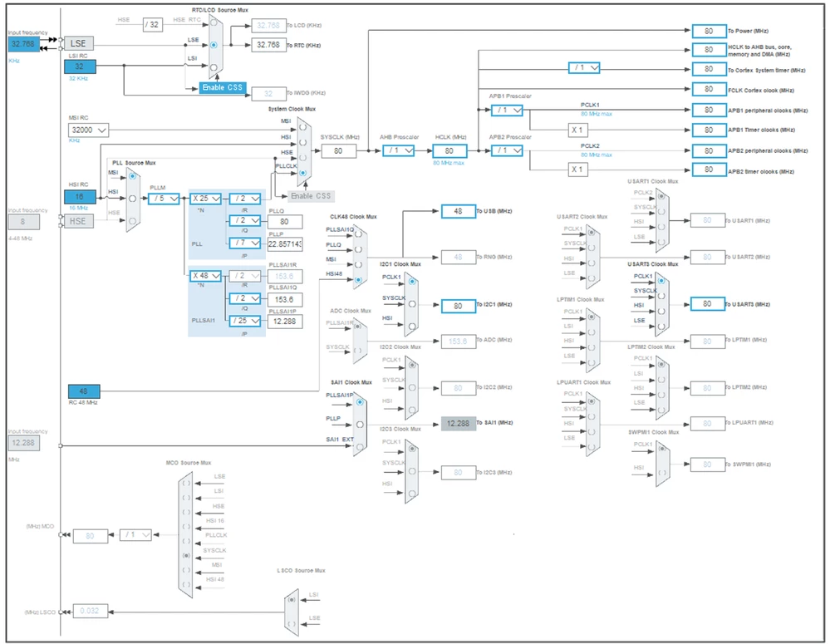
Task: Open the AHB Prescaler dropdown
Action: 399,150
